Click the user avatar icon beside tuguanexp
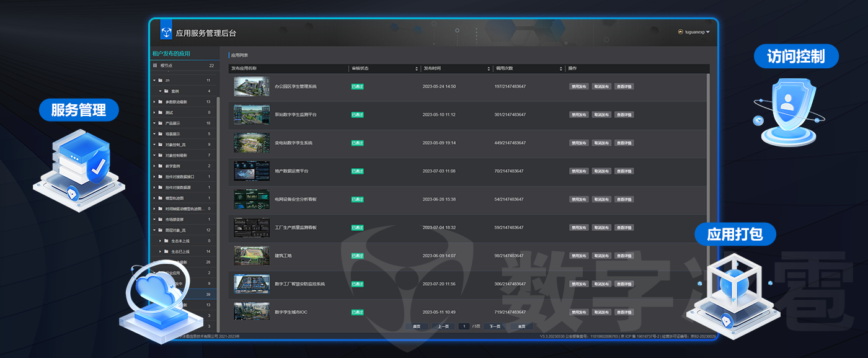 (x=680, y=32)
